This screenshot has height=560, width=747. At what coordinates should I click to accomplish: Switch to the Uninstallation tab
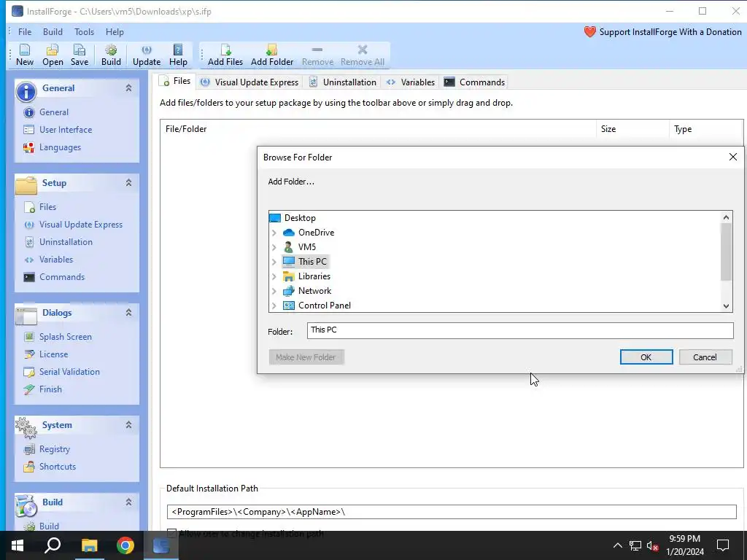click(x=343, y=82)
